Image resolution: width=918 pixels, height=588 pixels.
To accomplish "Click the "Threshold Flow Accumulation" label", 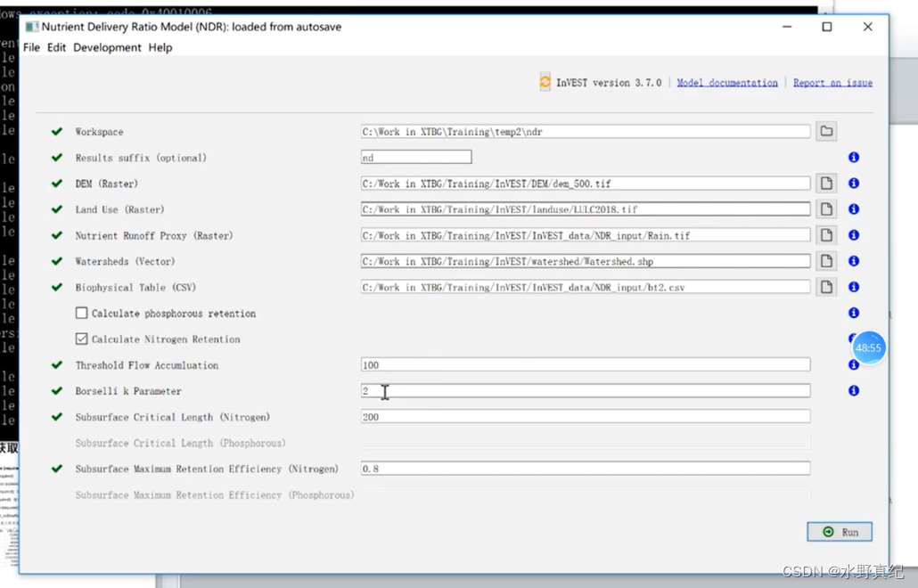I will tap(147, 365).
